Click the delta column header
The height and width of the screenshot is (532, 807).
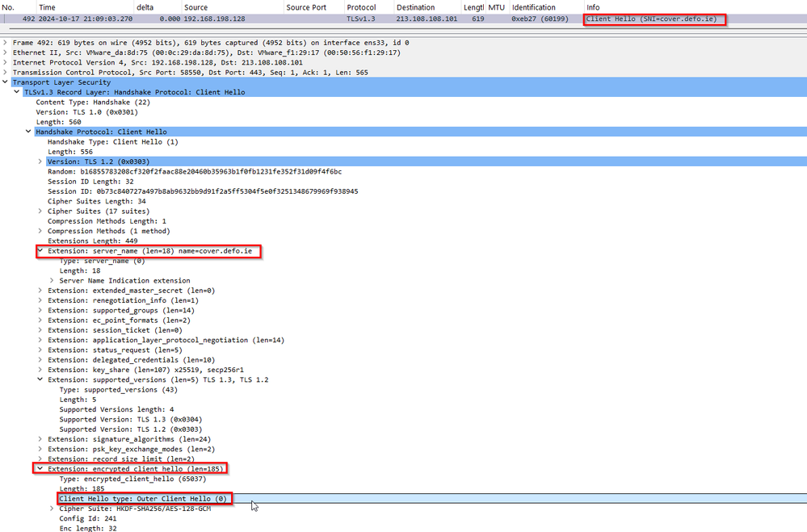158,7
